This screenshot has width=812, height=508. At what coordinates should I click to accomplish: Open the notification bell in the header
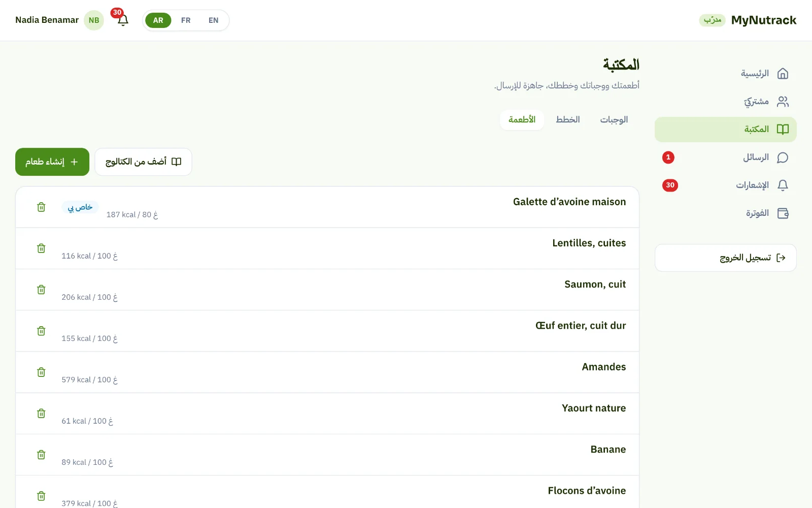coord(123,20)
